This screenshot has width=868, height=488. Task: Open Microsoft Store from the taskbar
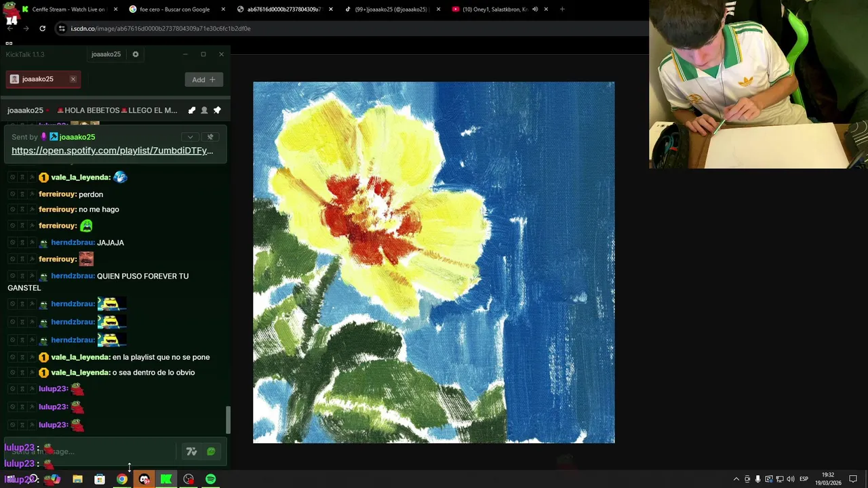pos(100,479)
